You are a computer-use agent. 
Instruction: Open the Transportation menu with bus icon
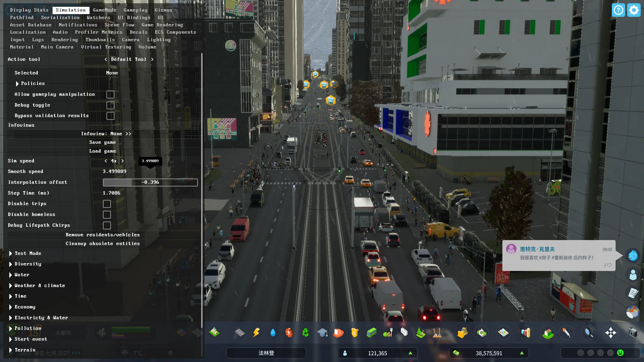(371, 332)
